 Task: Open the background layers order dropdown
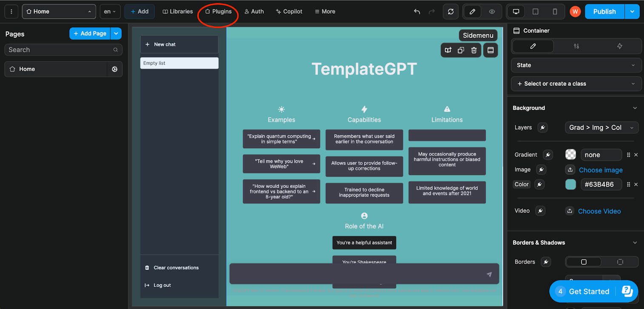coord(601,127)
